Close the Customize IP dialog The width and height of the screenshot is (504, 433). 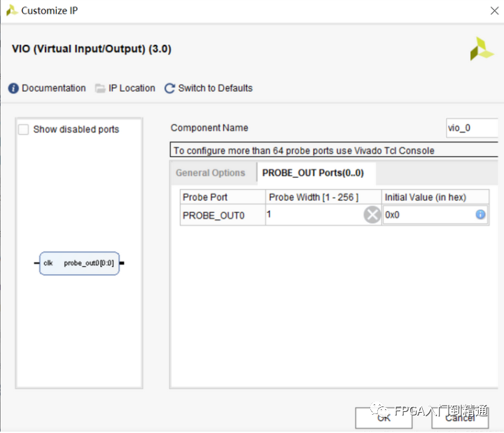click(494, 11)
